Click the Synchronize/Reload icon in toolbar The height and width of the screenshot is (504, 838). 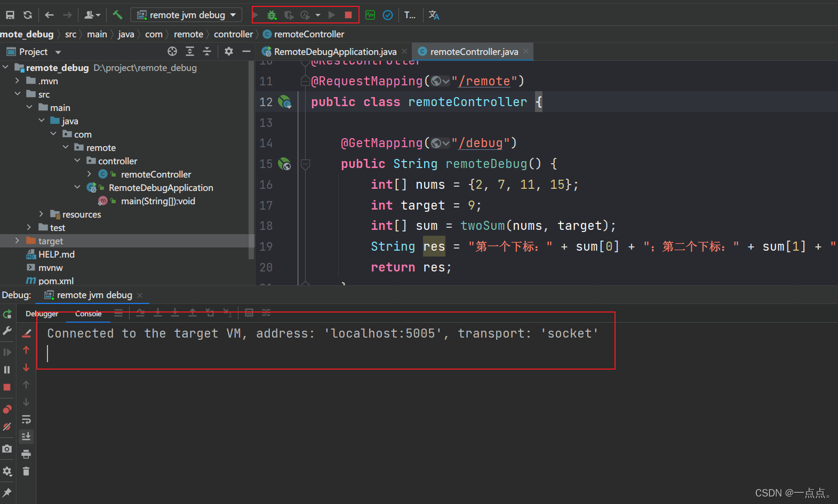coord(28,15)
